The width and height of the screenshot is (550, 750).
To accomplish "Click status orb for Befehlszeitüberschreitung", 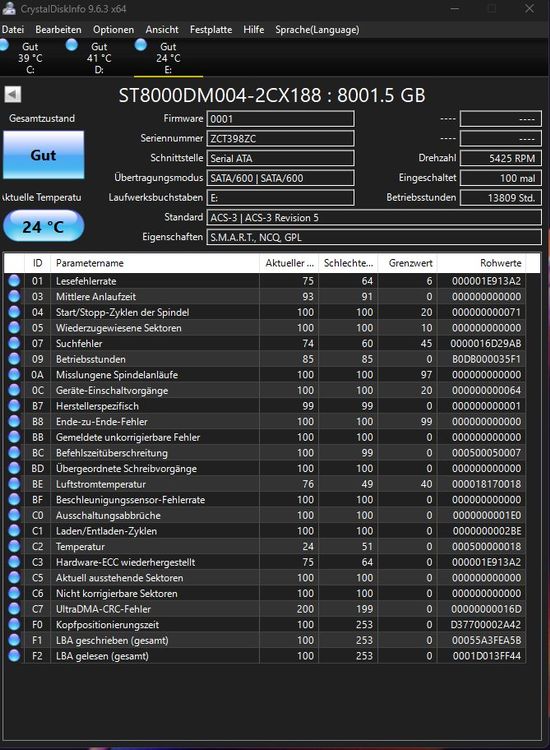I will (x=14, y=452).
